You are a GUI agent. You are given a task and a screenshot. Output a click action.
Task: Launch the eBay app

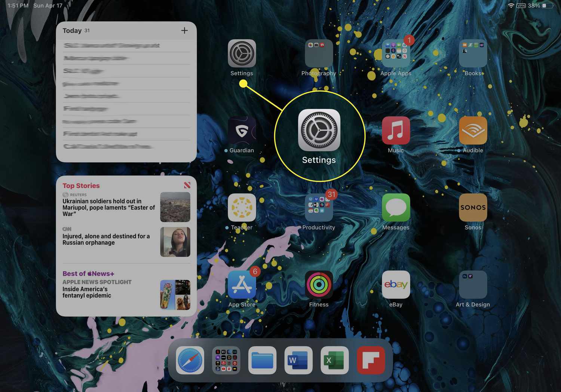[396, 285]
